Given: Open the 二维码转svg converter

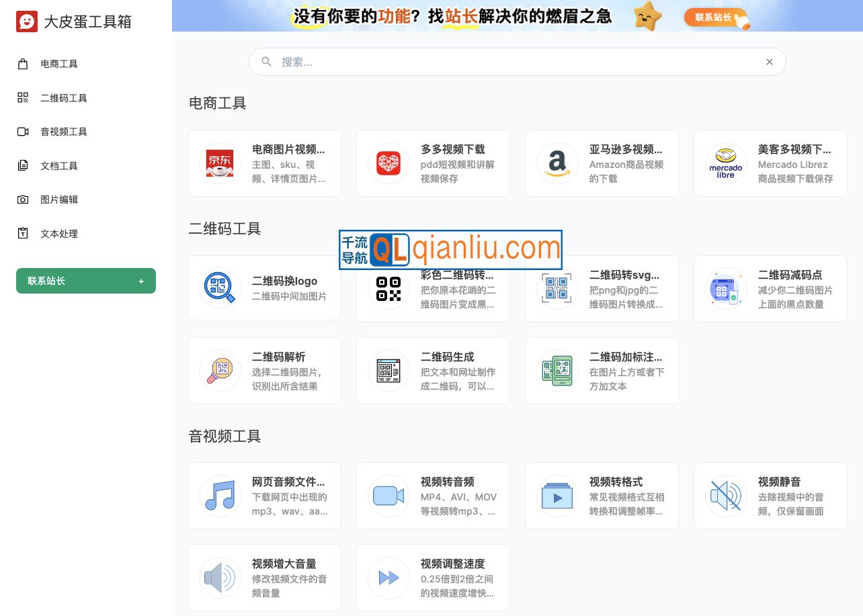Looking at the screenshot, I should point(602,289).
